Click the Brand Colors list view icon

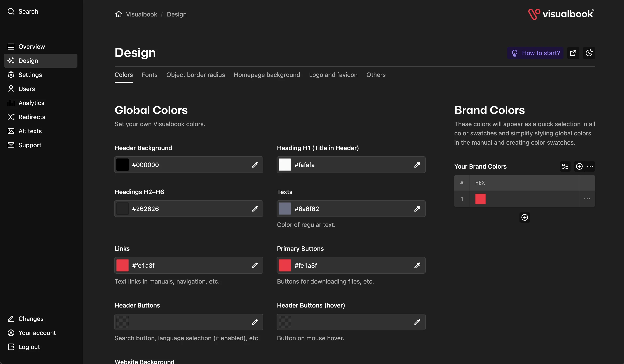(x=565, y=166)
